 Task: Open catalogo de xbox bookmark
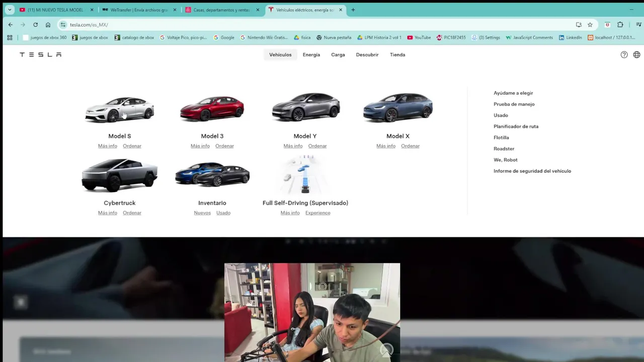coord(134,37)
